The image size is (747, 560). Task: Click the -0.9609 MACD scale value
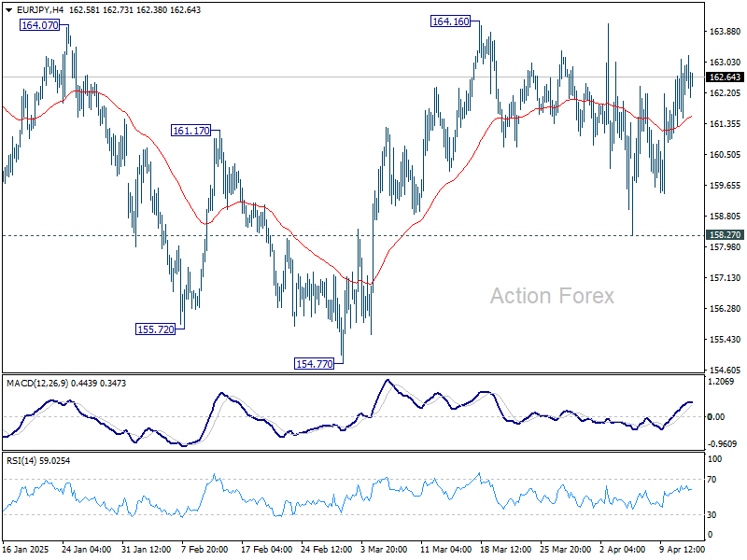click(x=723, y=444)
